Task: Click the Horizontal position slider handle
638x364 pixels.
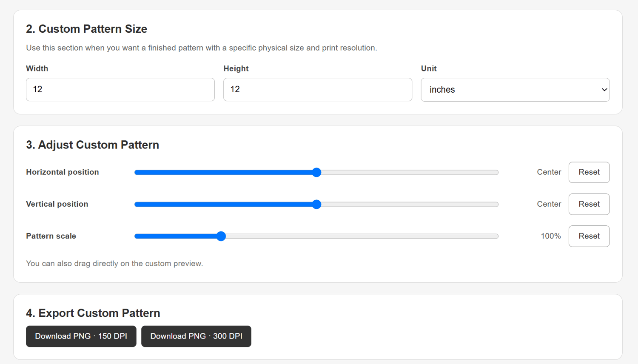Action: [x=316, y=172]
